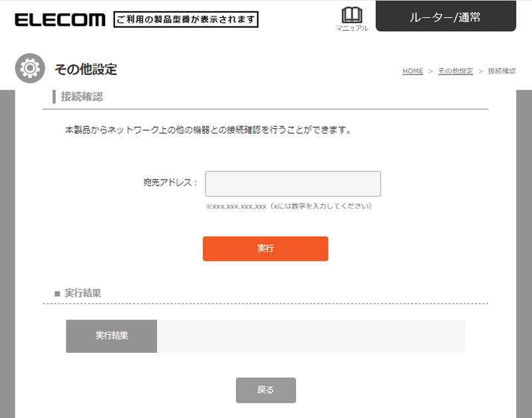Click the ELECOM logo
The image size is (532, 418).
59,19
